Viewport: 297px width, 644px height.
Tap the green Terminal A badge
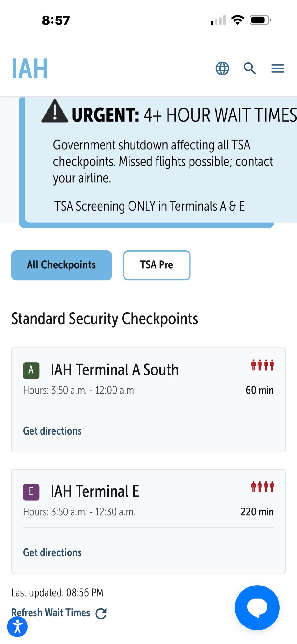31,370
